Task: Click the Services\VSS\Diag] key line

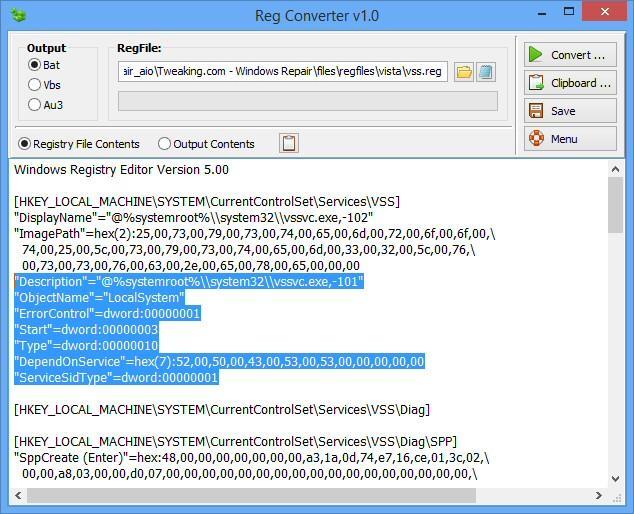Action: point(222,410)
